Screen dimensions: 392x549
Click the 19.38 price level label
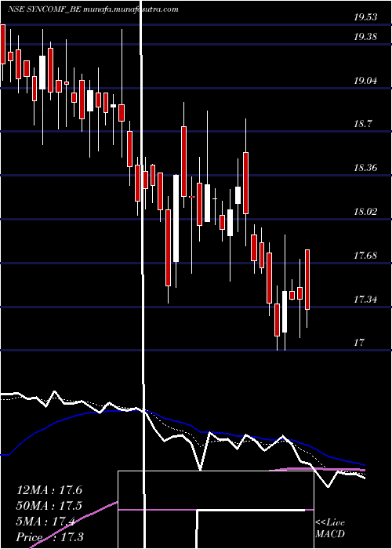click(365, 37)
